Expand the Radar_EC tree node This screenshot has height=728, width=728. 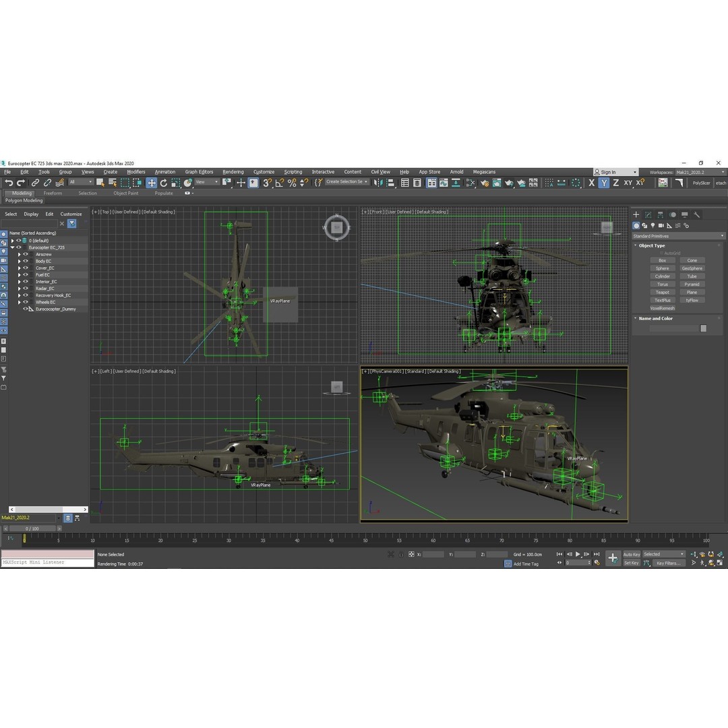point(20,289)
